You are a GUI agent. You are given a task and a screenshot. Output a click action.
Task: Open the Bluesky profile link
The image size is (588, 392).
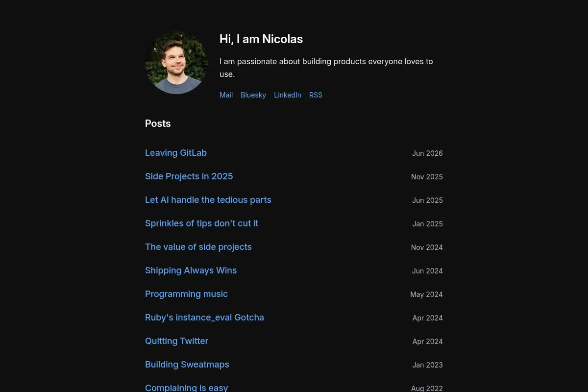coord(253,95)
